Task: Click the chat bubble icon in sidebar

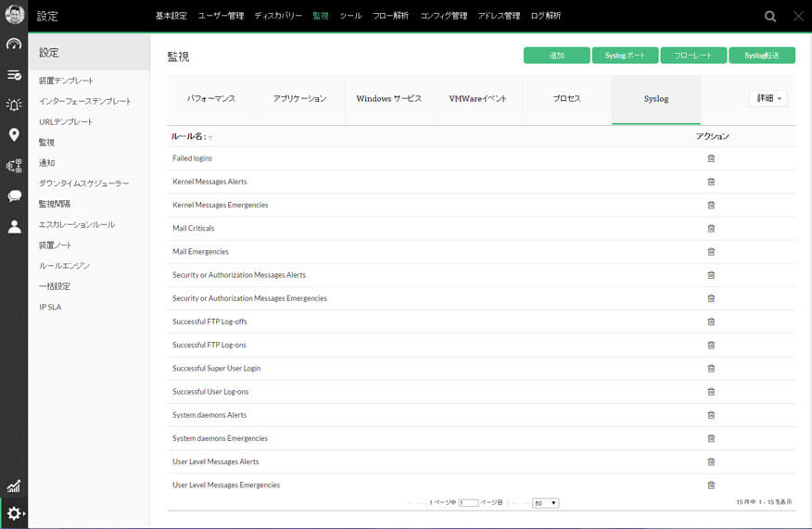Action: (14, 195)
